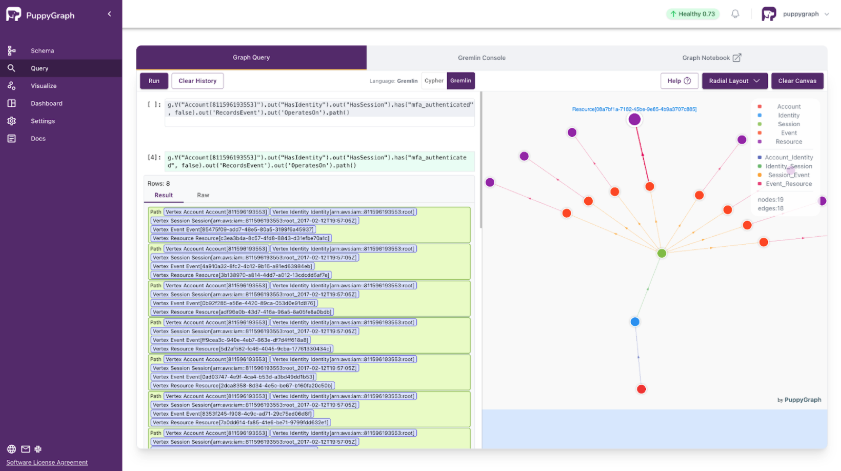Open the Dashboard icon in sidebar
The height and width of the screenshot is (471, 841).
(11, 103)
